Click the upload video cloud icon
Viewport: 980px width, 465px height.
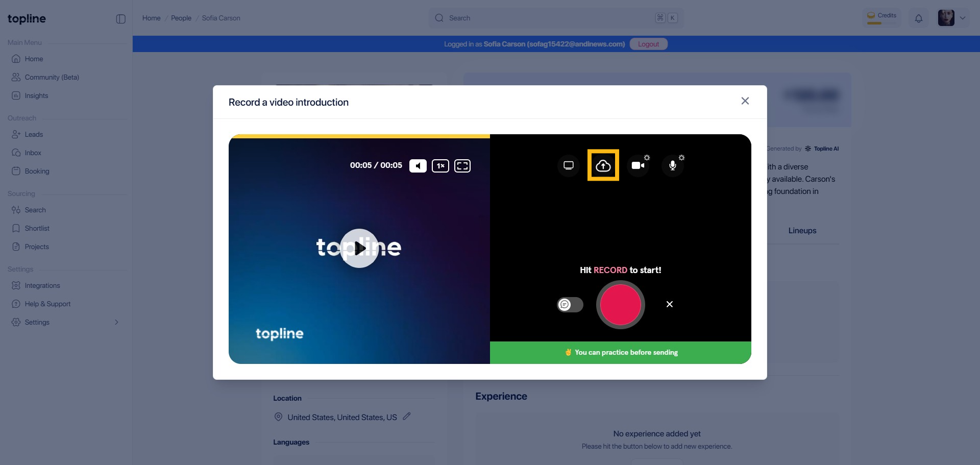point(603,165)
